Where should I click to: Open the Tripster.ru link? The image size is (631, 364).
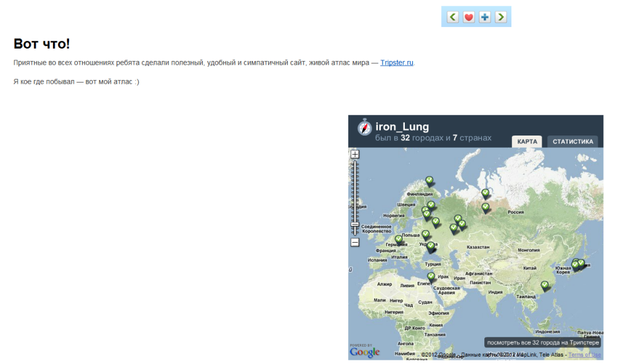point(397,63)
